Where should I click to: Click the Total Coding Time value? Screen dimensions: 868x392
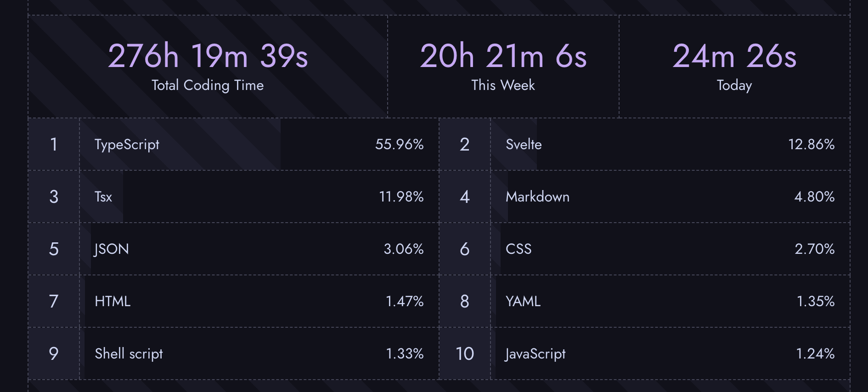[208, 56]
